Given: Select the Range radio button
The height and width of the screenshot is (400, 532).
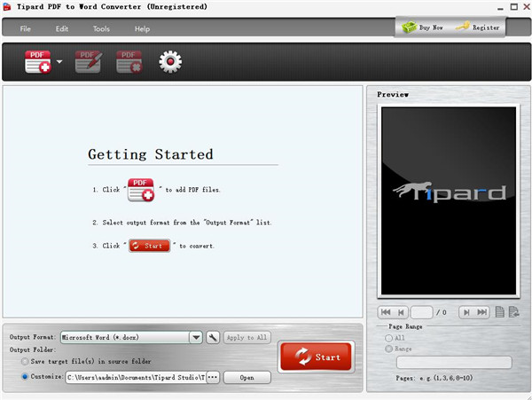Looking at the screenshot, I should tap(389, 349).
